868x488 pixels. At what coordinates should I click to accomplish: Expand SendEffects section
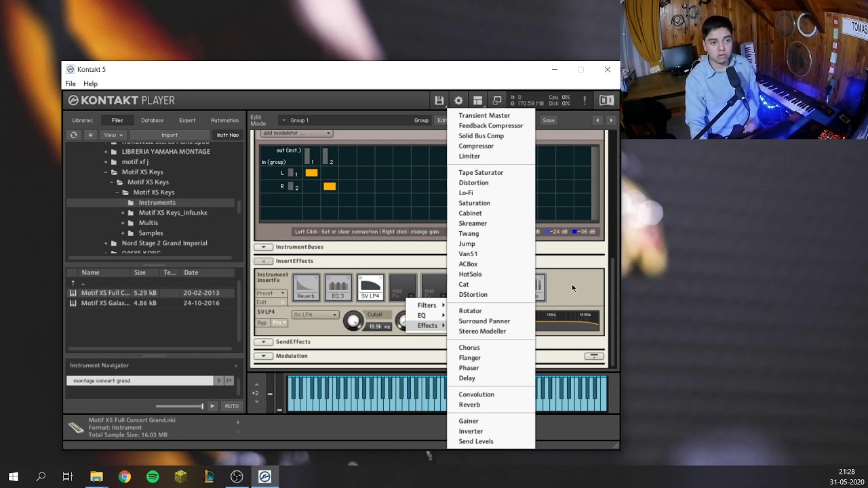tap(263, 342)
